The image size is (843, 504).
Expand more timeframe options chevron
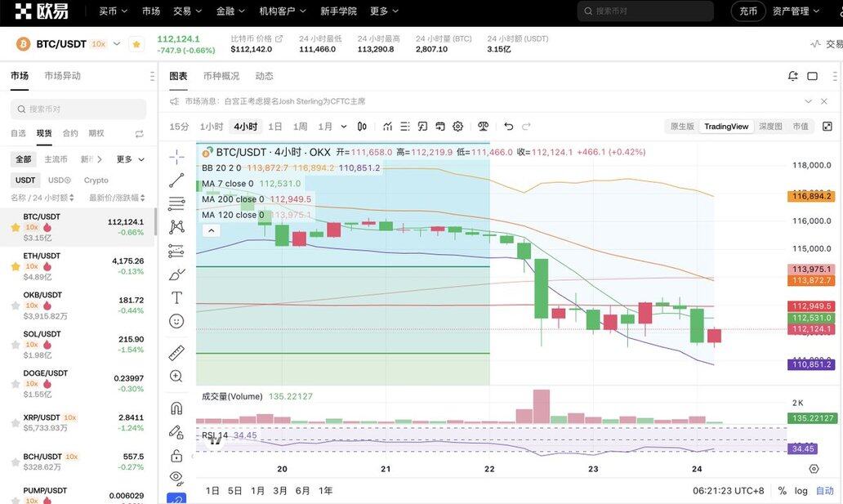(x=344, y=127)
